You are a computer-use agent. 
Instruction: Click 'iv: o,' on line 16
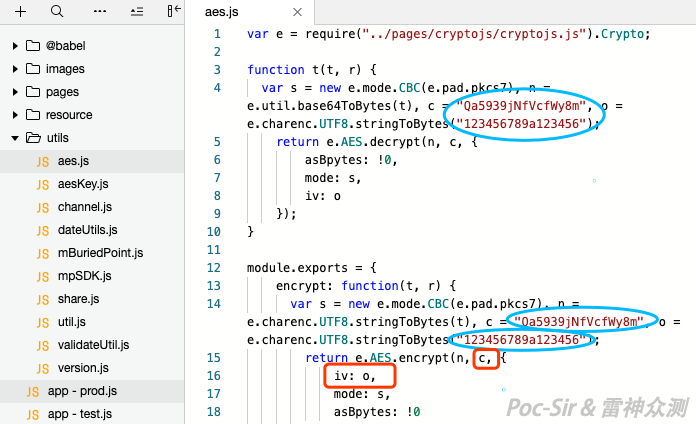(355, 376)
